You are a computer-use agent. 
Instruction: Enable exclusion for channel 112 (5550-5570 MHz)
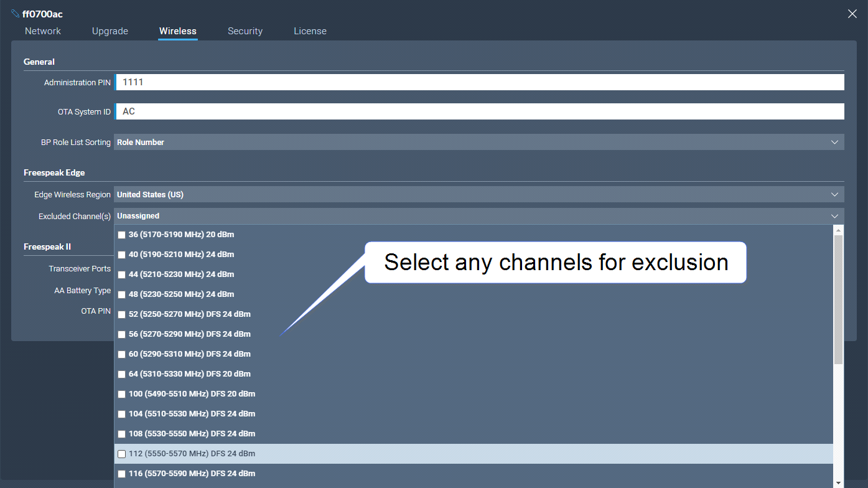(x=122, y=454)
